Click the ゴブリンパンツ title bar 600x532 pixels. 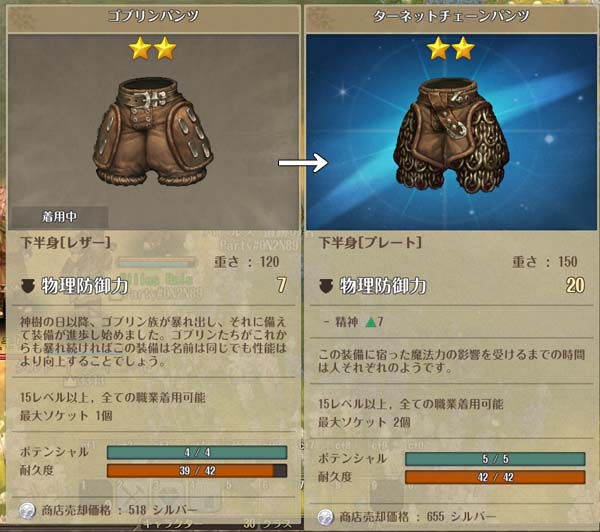153,16
